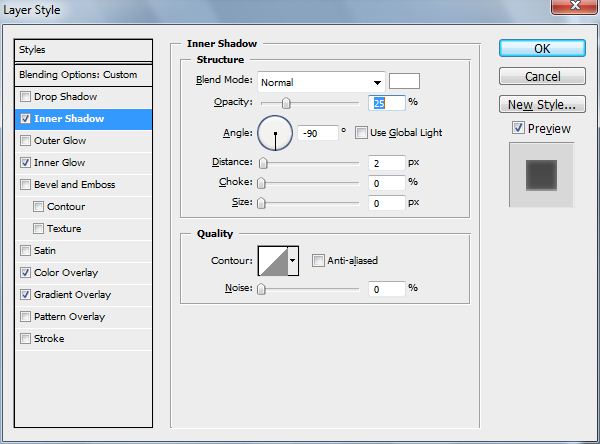Tick the Contour sub-option checkbox
Viewport: 600px width, 444px height.
click(x=38, y=207)
